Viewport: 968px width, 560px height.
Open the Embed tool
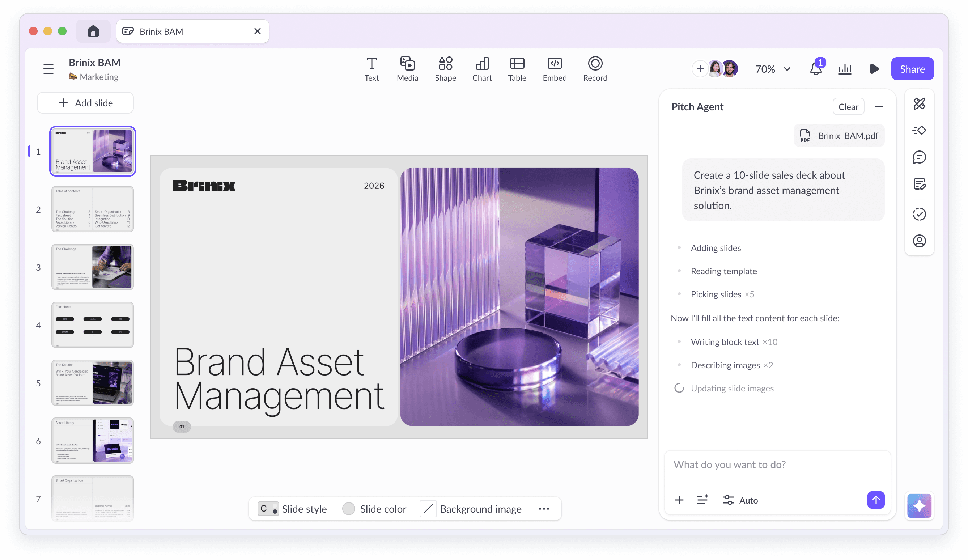[555, 69]
